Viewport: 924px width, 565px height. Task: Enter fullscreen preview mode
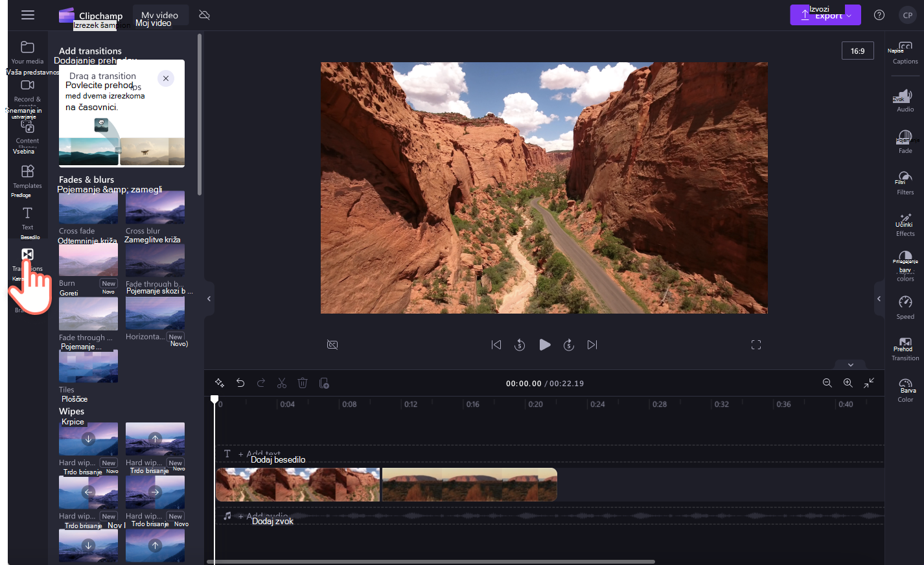(756, 345)
